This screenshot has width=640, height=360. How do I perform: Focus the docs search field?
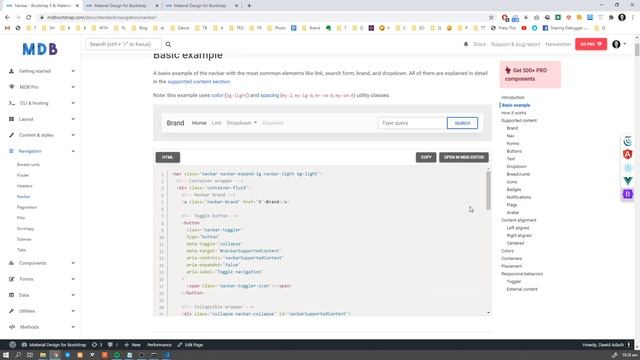(x=123, y=44)
